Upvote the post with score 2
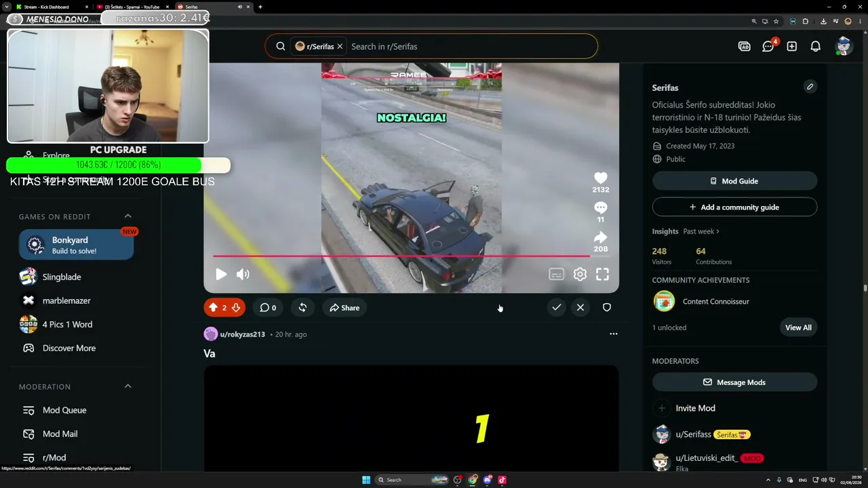 (x=213, y=308)
